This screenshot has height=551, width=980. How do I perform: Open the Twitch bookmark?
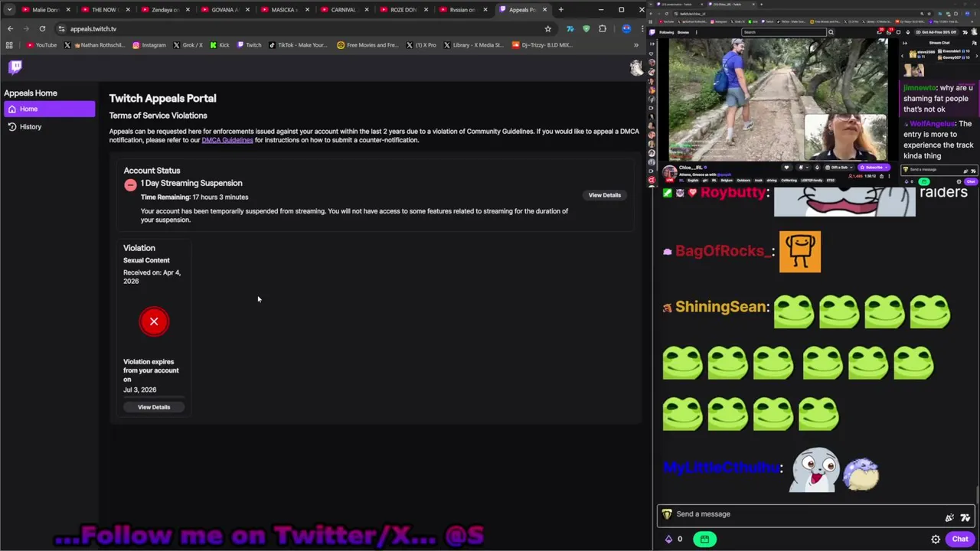249,45
